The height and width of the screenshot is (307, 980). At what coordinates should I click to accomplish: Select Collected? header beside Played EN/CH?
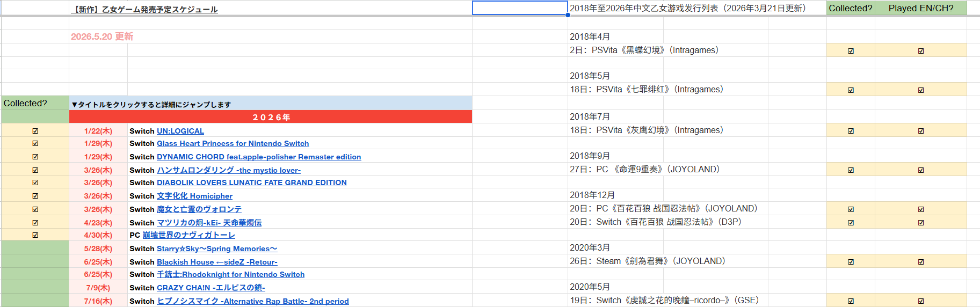[851, 8]
